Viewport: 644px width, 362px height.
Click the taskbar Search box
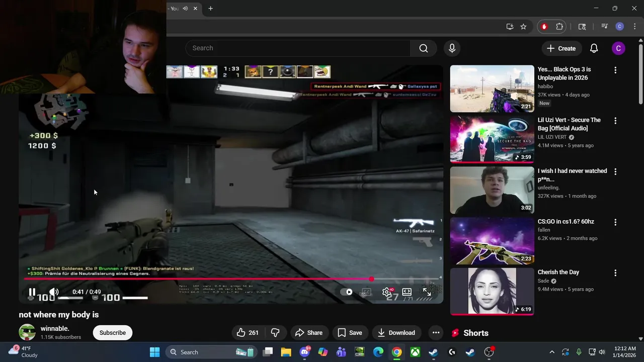coord(210,352)
